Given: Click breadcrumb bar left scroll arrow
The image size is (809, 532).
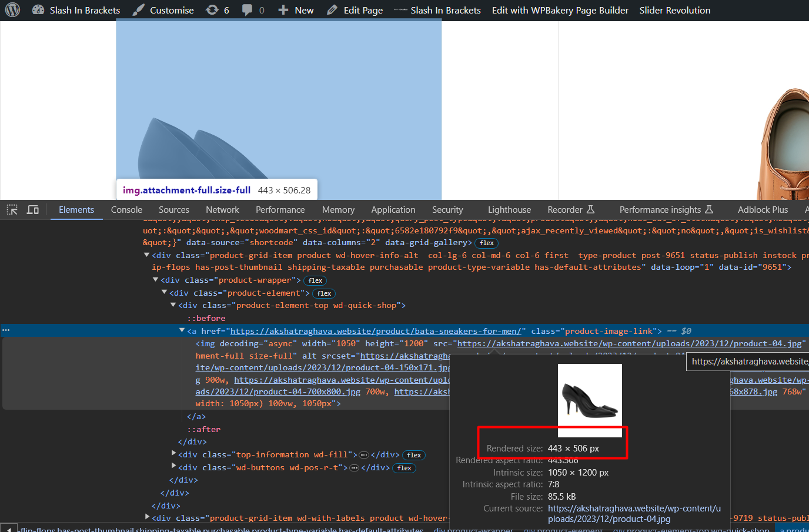Looking at the screenshot, I should (8, 529).
